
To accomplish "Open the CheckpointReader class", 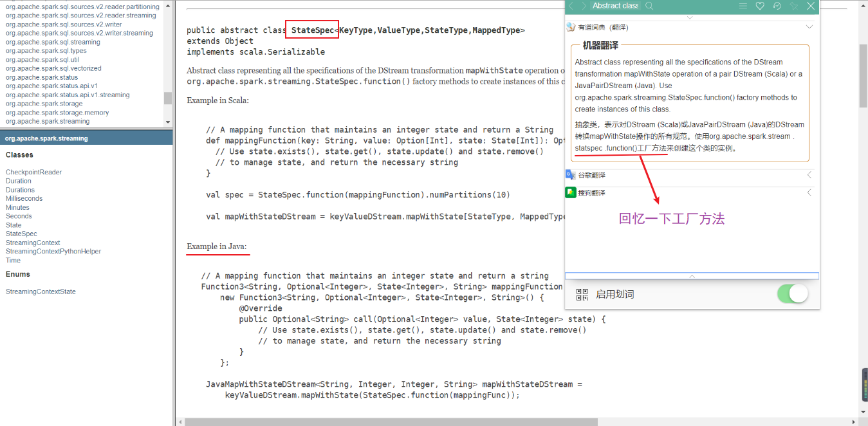I will [x=33, y=172].
